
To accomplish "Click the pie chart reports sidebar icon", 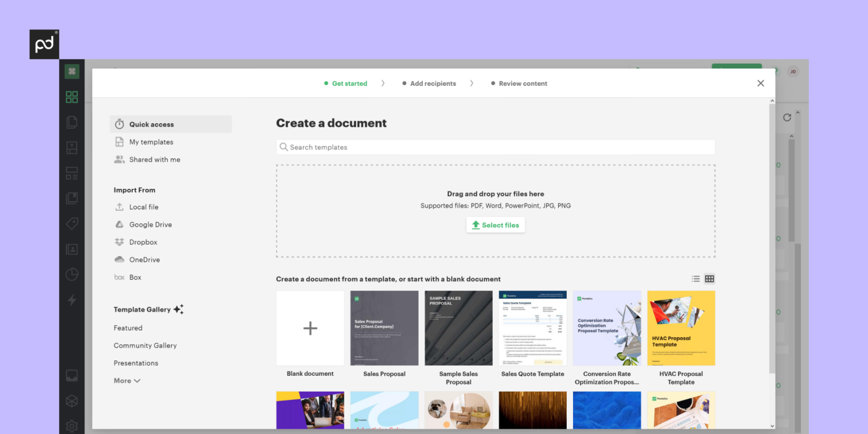I will [x=72, y=275].
